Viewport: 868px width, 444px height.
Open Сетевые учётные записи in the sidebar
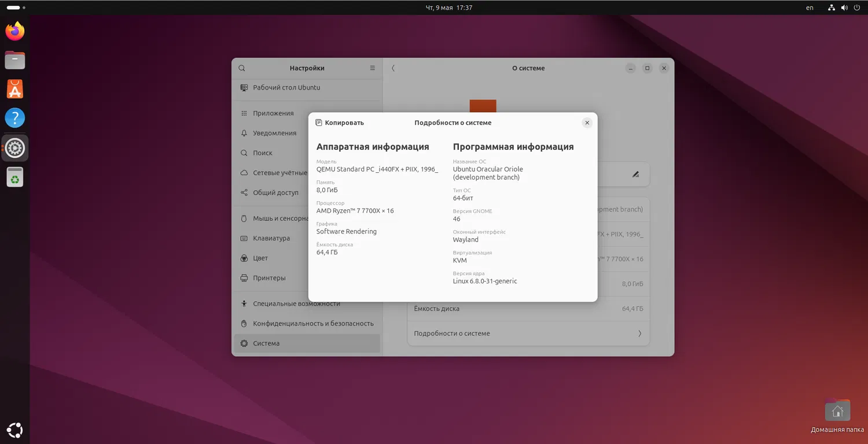(x=271, y=173)
